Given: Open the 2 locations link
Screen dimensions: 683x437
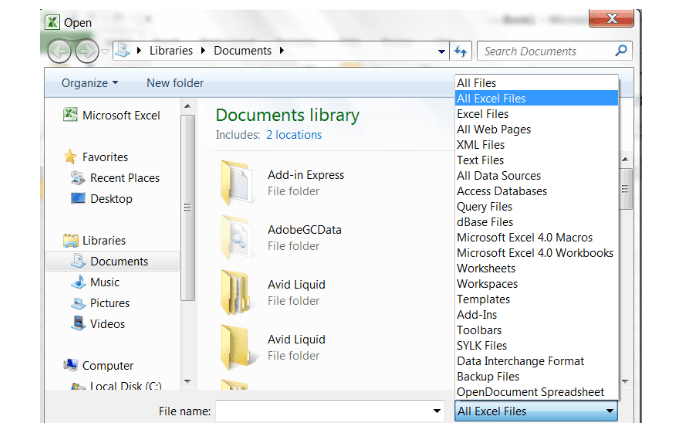Looking at the screenshot, I should [x=294, y=135].
